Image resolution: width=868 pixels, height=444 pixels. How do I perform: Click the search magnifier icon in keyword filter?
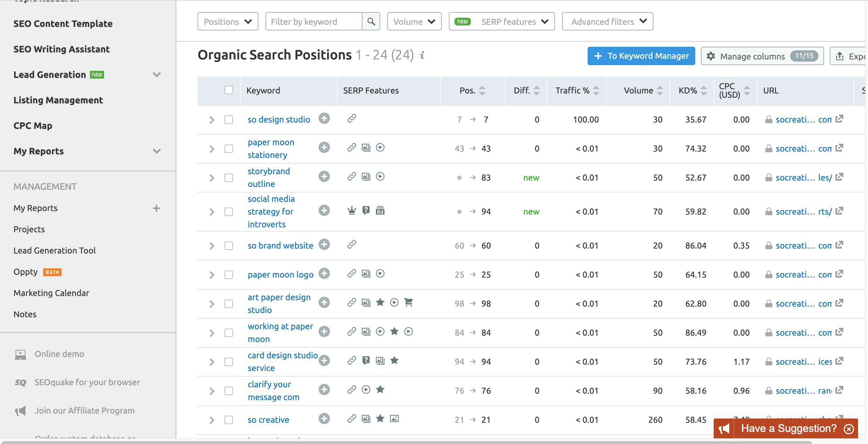[x=371, y=22]
